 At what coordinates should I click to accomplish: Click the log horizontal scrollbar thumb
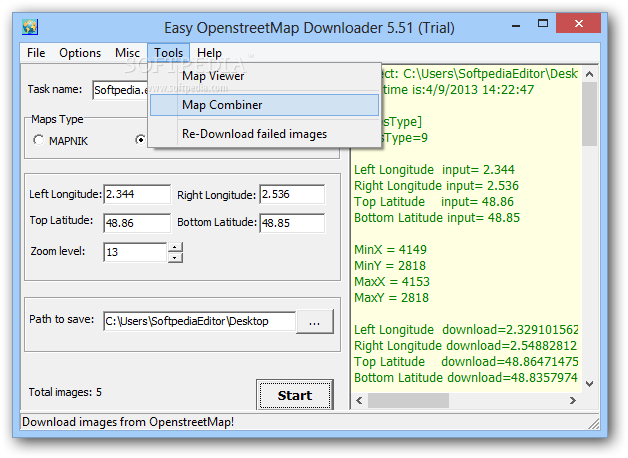[x=408, y=400]
